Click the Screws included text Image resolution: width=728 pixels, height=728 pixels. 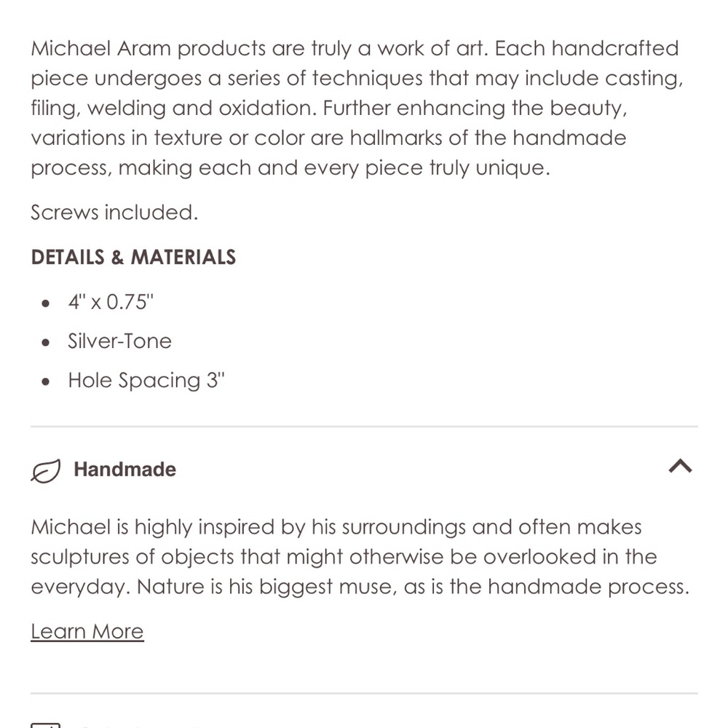coord(115,213)
